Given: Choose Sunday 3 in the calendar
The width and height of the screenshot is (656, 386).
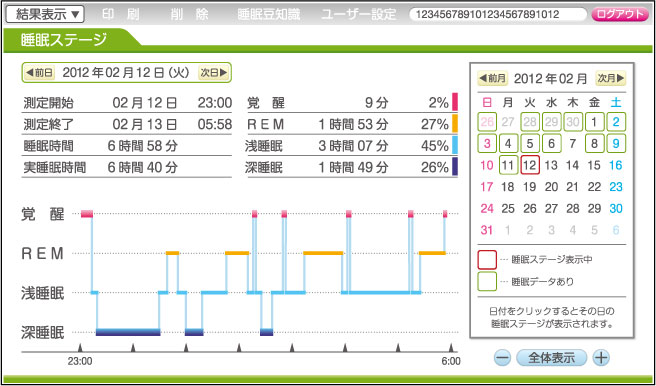Looking at the screenshot, I should pyautogui.click(x=487, y=143).
